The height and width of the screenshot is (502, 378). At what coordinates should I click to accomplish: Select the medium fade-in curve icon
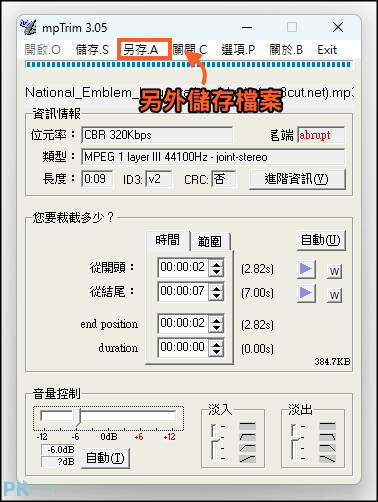247,448
